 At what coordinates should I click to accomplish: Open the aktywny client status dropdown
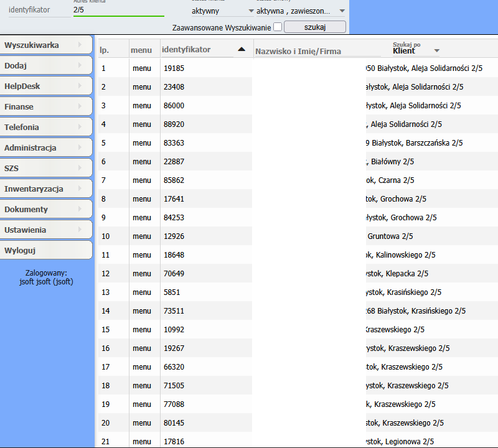tap(222, 11)
